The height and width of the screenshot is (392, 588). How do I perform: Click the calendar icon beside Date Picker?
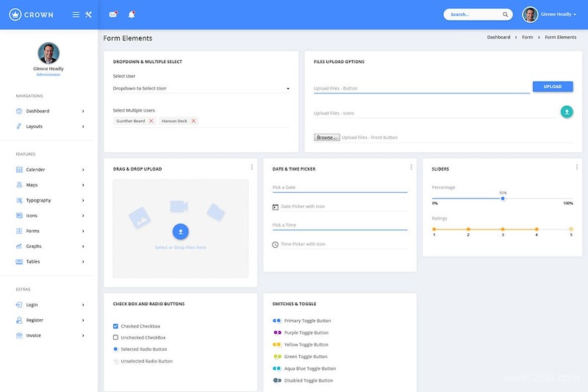click(x=275, y=207)
